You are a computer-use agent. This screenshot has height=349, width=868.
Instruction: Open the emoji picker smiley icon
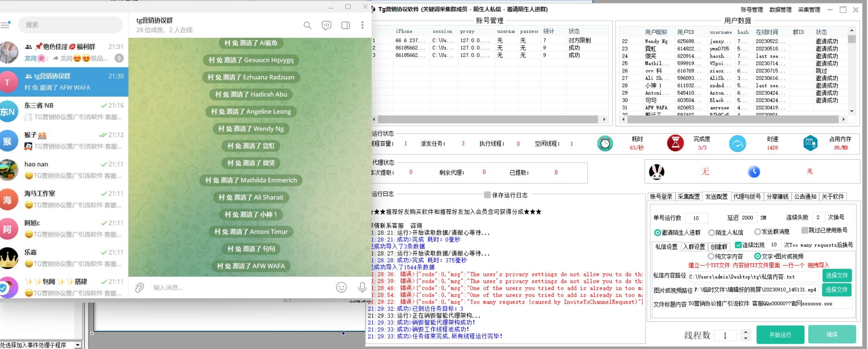point(341,287)
